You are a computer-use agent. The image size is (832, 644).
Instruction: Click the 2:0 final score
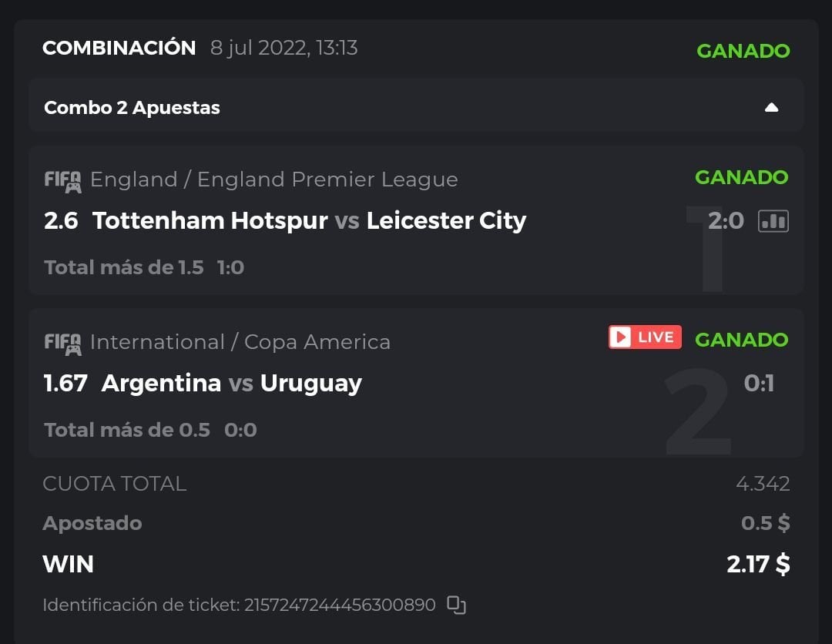tap(726, 221)
